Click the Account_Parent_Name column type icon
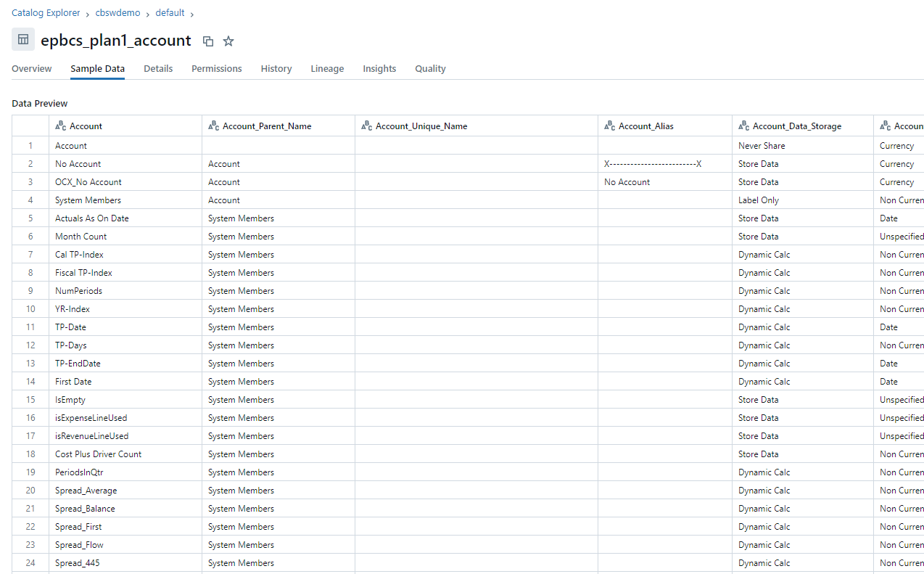 coord(214,126)
